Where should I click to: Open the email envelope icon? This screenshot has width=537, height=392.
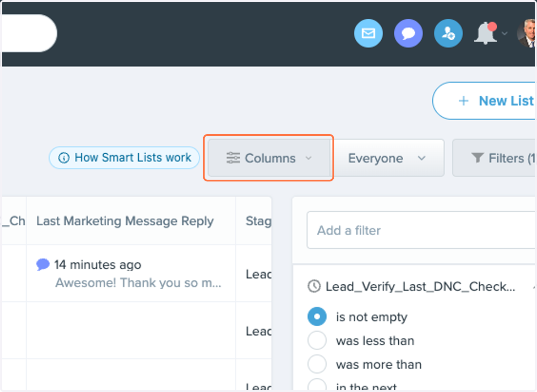(x=368, y=33)
